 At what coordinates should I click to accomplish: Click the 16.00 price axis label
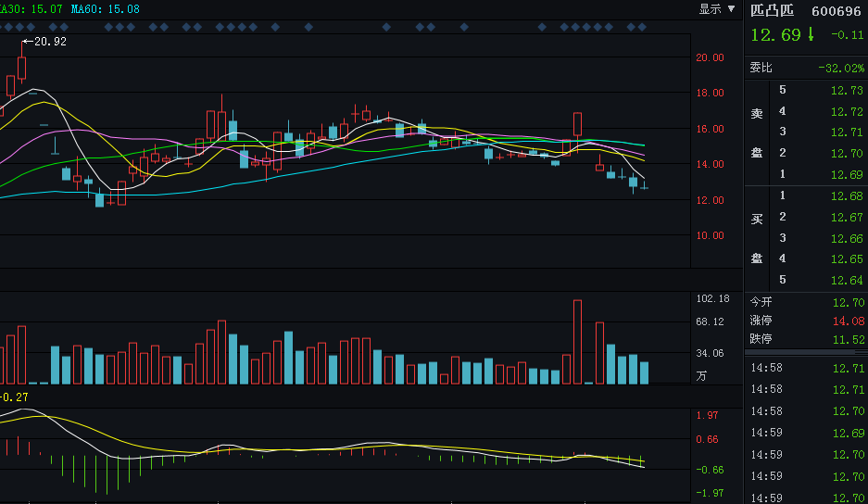[x=710, y=129]
